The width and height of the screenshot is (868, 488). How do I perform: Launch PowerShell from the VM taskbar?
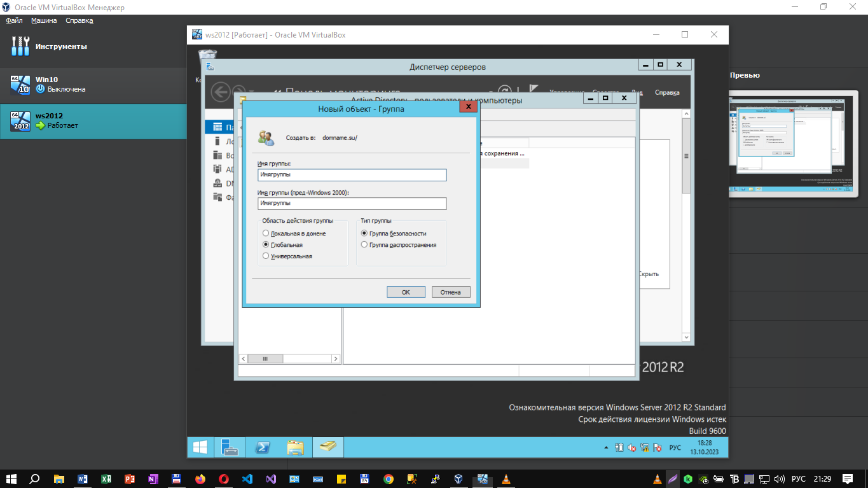pos(262,447)
